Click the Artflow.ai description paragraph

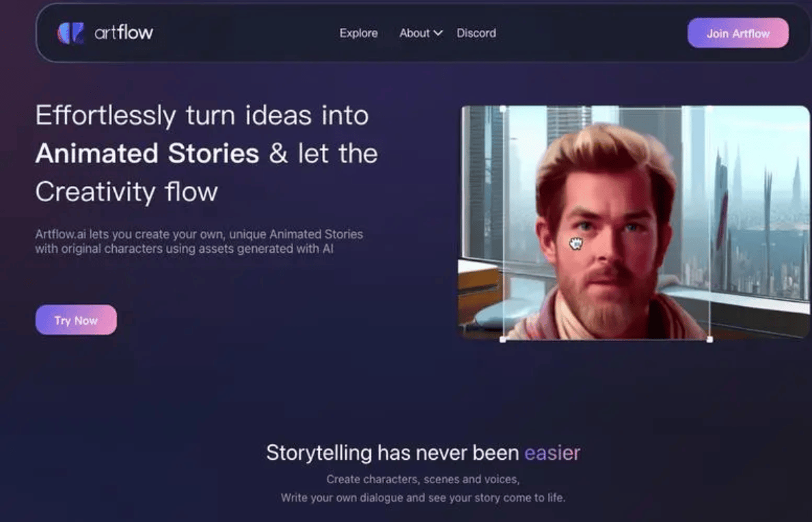(199, 241)
